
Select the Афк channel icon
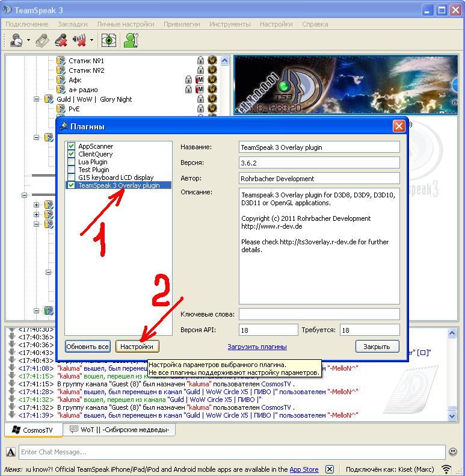tap(61, 80)
